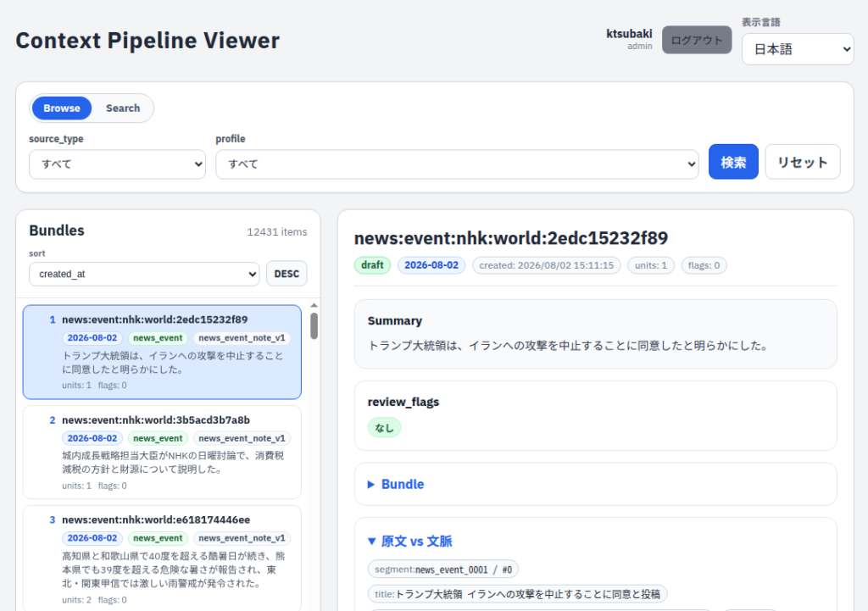This screenshot has width=868, height=611.
Task: Collapse the 原文 vs 文脈 section
Action: tap(410, 542)
